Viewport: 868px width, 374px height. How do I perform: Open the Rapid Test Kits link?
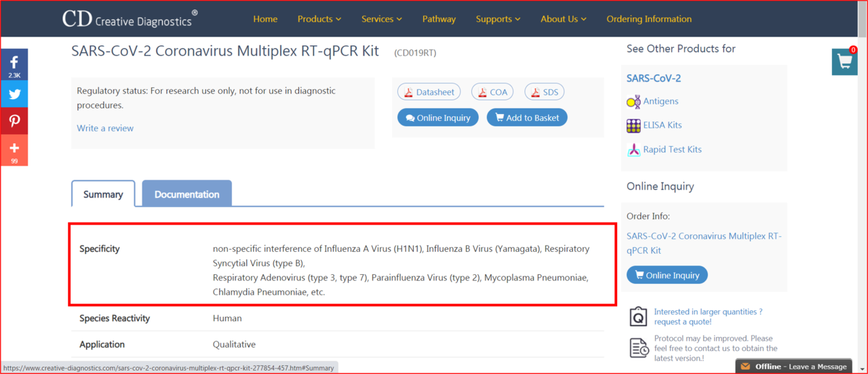[672, 149]
